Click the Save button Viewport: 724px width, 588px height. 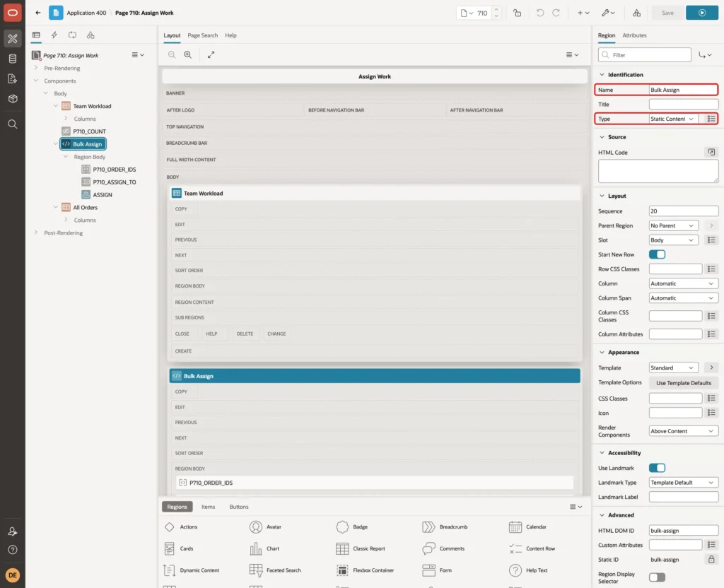[667, 13]
